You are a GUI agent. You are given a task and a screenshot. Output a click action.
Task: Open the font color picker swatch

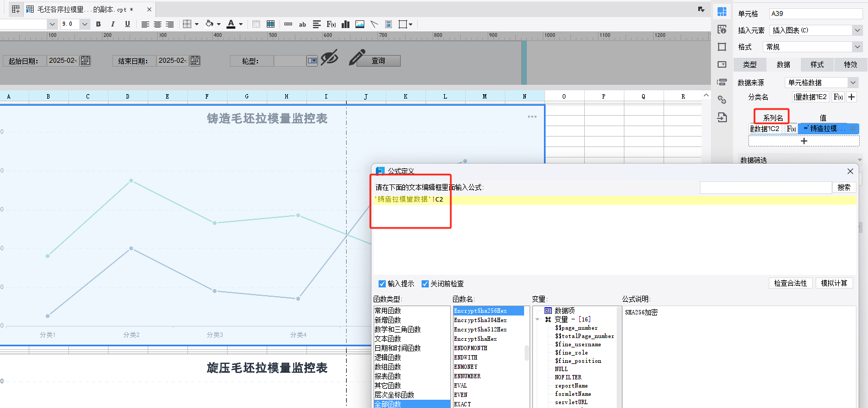tap(231, 24)
